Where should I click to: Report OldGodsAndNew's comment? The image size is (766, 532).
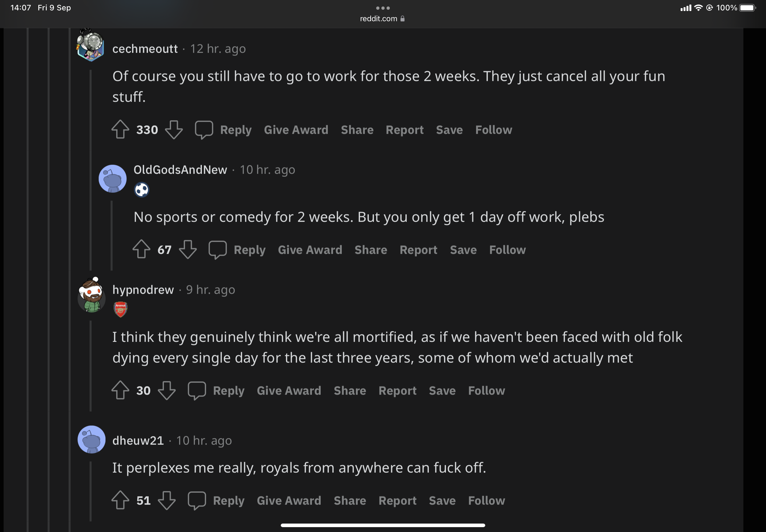[418, 250]
